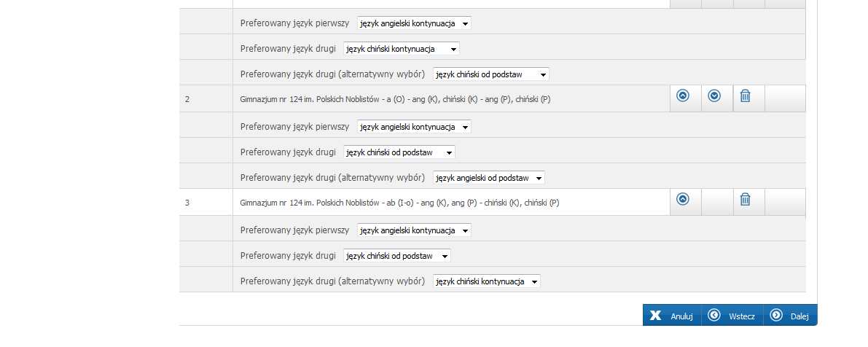Open choice 3 'Preferowany język drugi' dropdown
Screen dimensions: 868x347
pyautogui.click(x=397, y=256)
